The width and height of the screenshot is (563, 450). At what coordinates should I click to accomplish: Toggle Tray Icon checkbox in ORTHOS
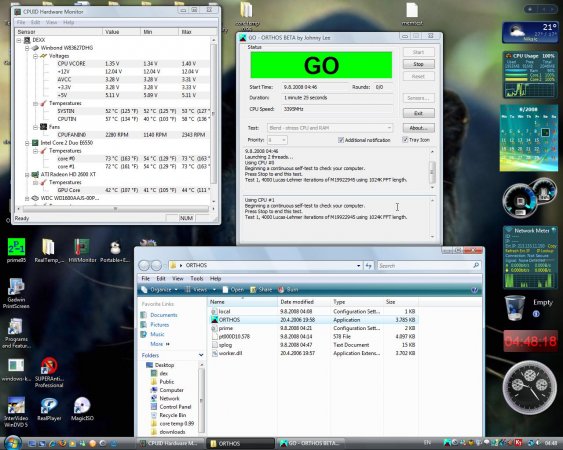tap(405, 140)
